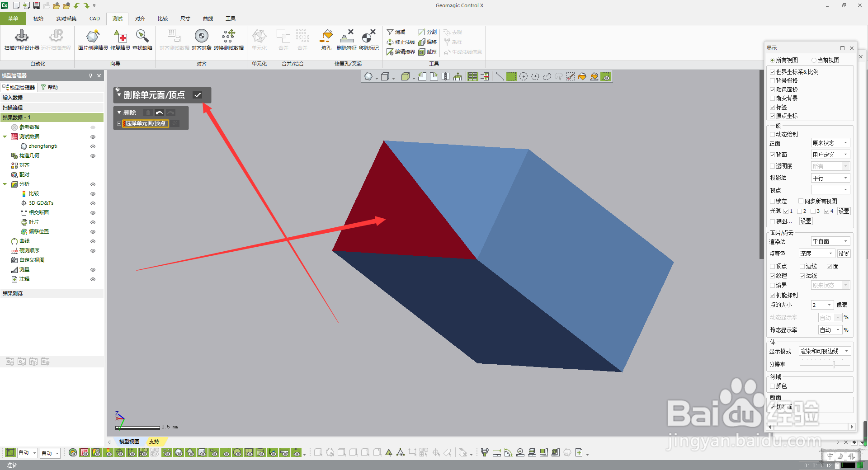Confirm the 删除单元面/顶点 command with checkmark
Image resolution: width=868 pixels, height=470 pixels.
pyautogui.click(x=198, y=95)
